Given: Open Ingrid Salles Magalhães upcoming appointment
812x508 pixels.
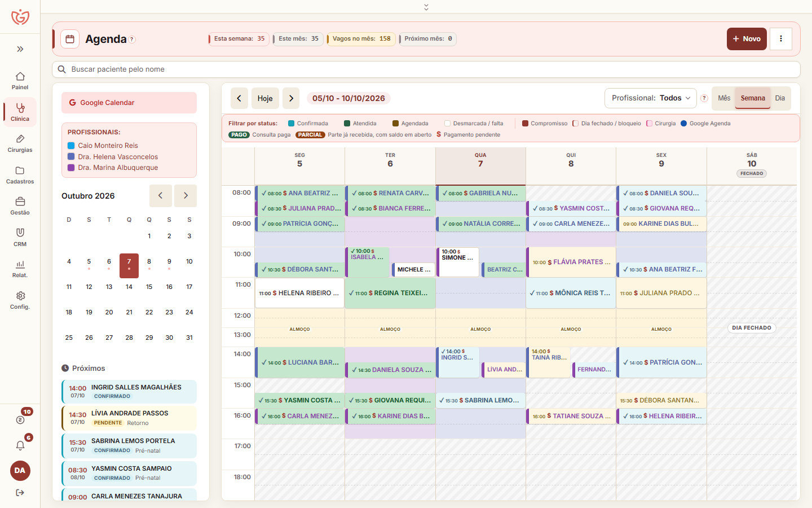Looking at the screenshot, I should coord(129,392).
